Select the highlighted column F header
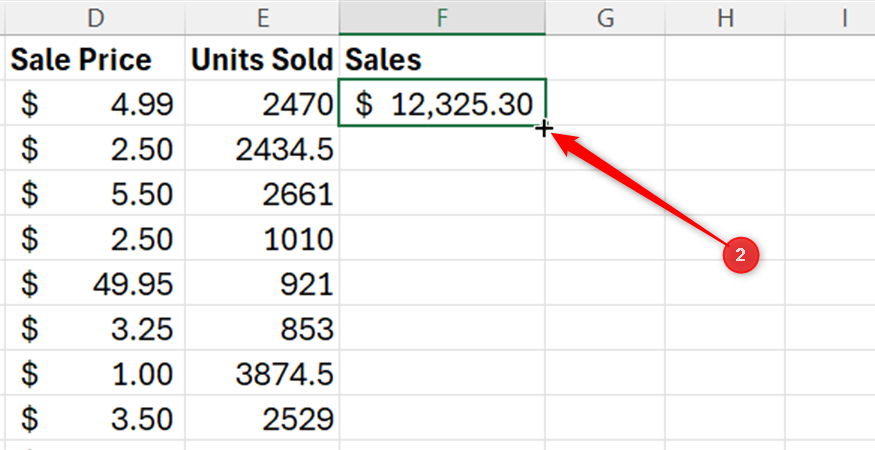The height and width of the screenshot is (450, 875). 442,18
